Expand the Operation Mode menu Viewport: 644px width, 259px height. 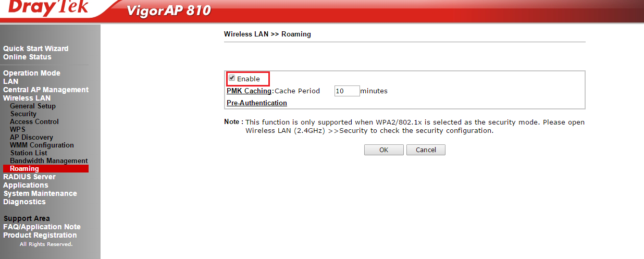pos(32,73)
